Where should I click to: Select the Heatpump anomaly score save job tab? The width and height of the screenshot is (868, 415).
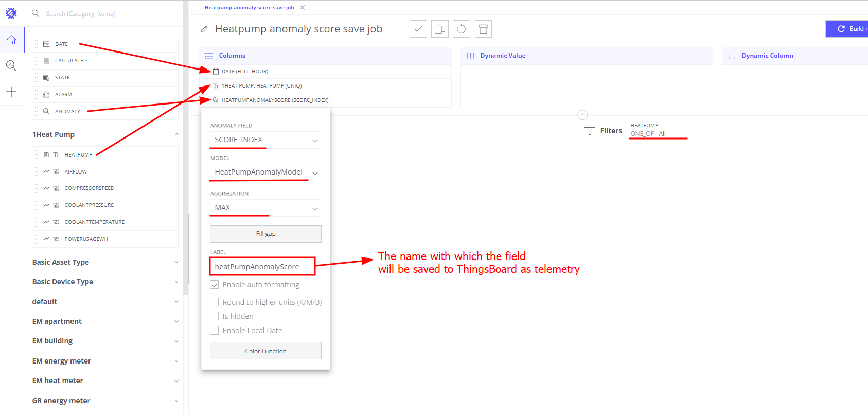tap(249, 8)
